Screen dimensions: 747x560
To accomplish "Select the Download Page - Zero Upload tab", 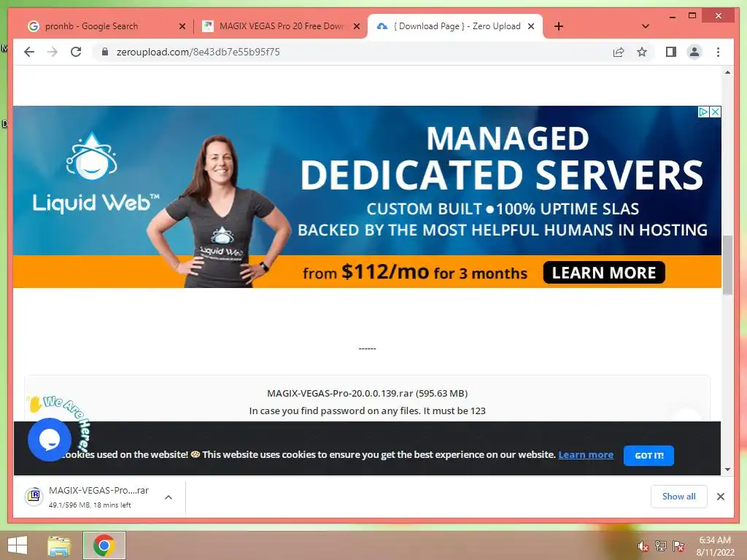I will (455, 26).
